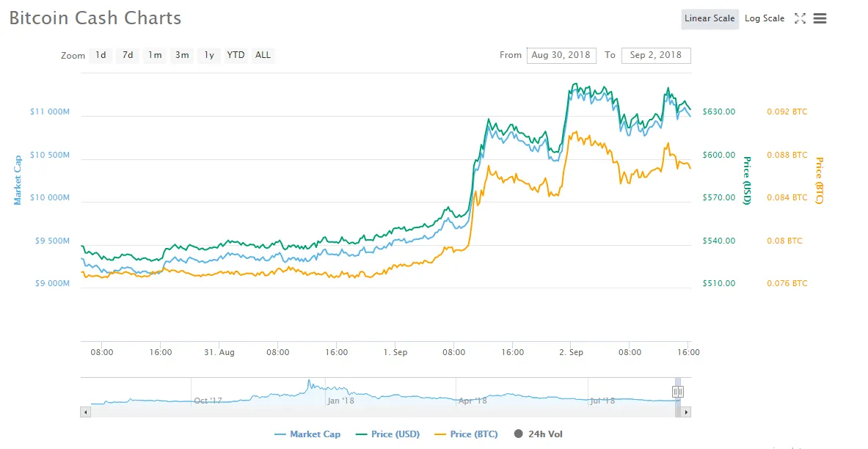
Task: Click Jul '18 in the navigator
Action: coord(602,401)
